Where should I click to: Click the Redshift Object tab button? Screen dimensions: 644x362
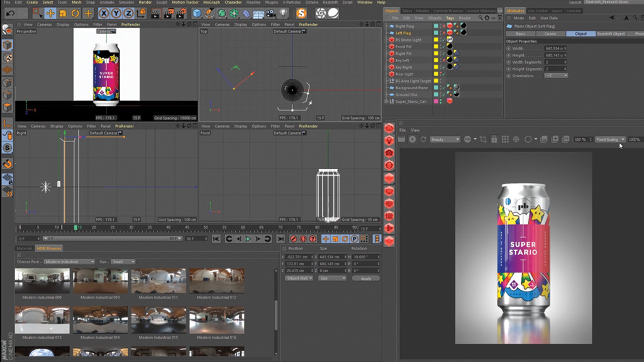pyautogui.click(x=611, y=34)
